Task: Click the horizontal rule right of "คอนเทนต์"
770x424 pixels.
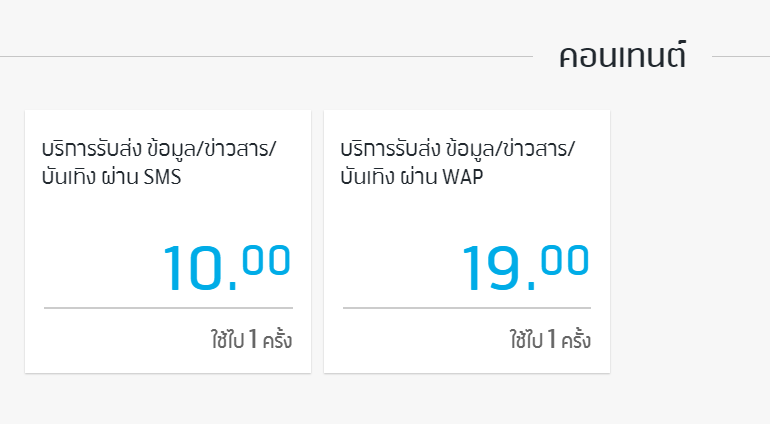Action: click(x=740, y=57)
